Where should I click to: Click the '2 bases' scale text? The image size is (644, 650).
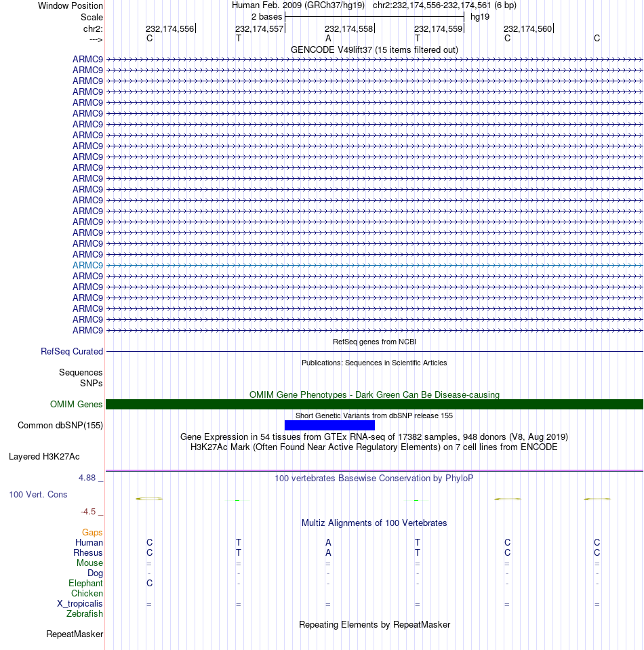pyautogui.click(x=266, y=17)
